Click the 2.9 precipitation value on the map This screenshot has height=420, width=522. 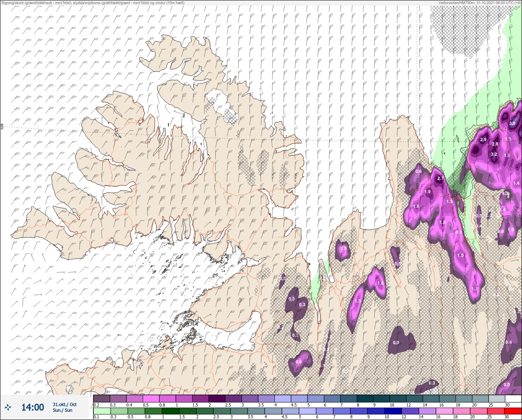coord(483,140)
